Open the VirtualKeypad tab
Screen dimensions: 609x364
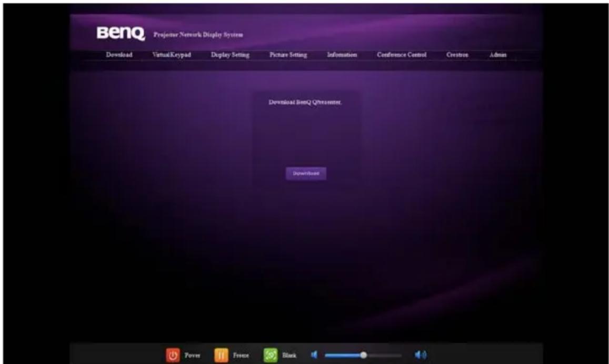[x=172, y=55]
